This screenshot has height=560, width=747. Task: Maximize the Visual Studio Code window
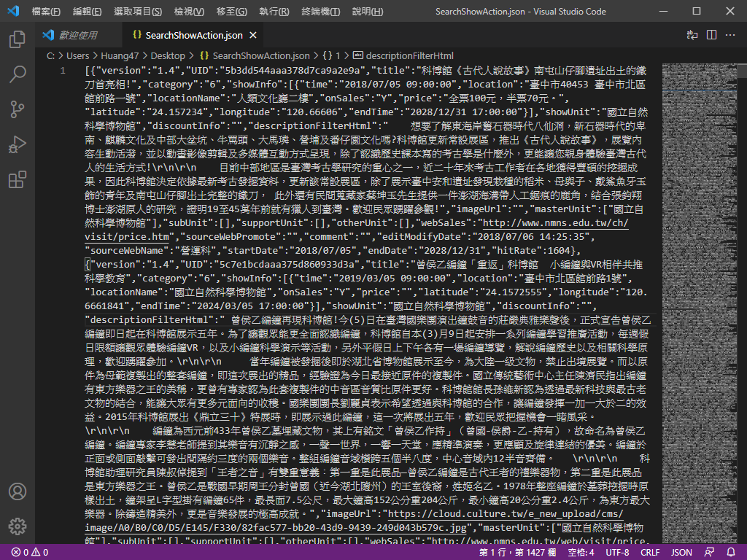(x=697, y=11)
